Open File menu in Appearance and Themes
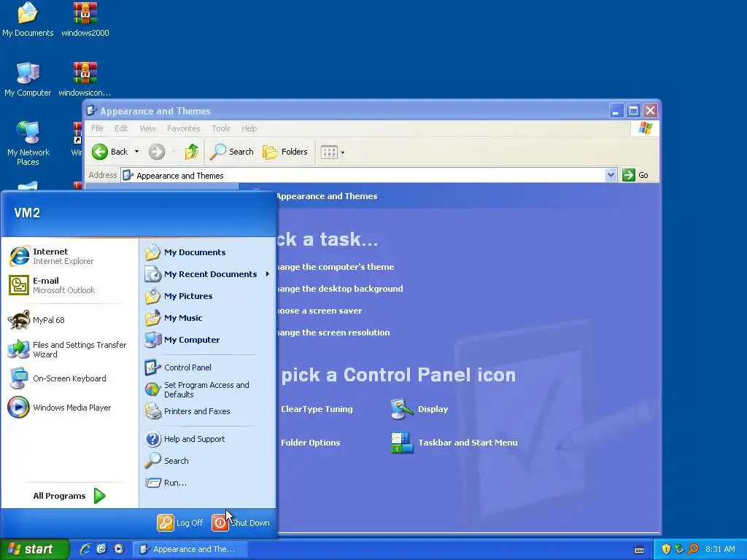This screenshot has width=747, height=560. click(x=97, y=128)
